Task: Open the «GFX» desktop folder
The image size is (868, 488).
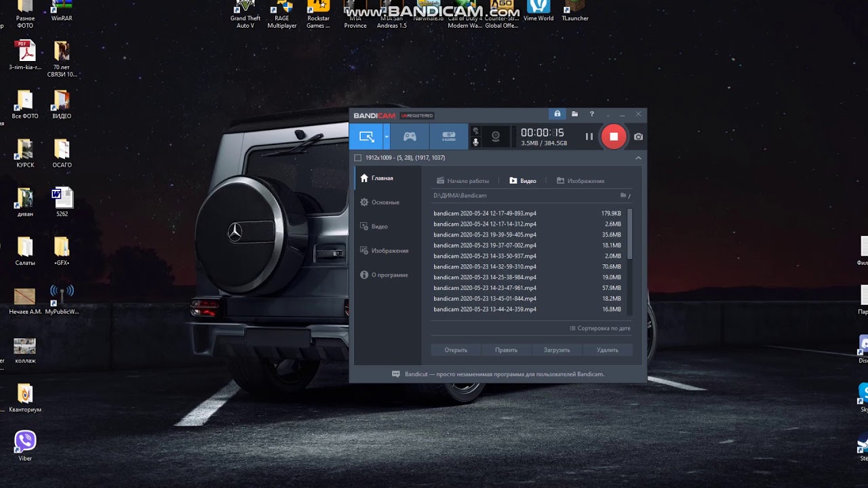Action: 62,251
